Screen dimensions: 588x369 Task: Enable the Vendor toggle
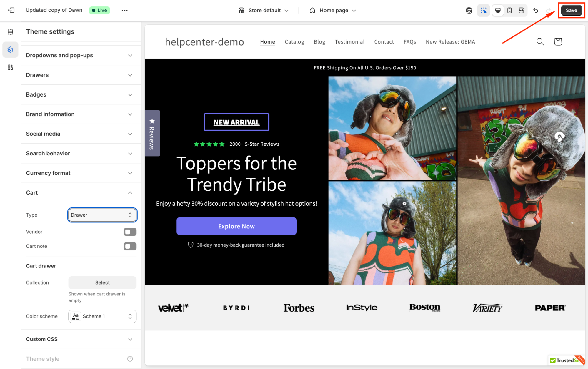click(130, 232)
